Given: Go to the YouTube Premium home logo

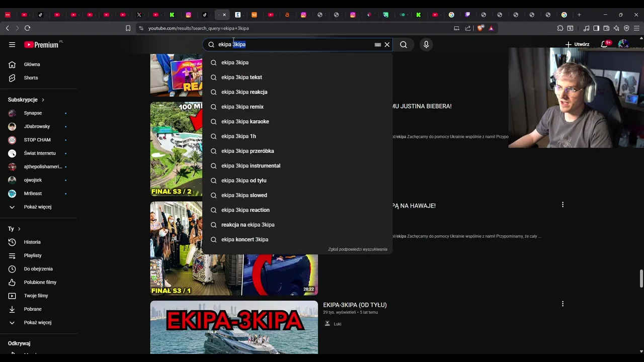Looking at the screenshot, I should pyautogui.click(x=41, y=45).
